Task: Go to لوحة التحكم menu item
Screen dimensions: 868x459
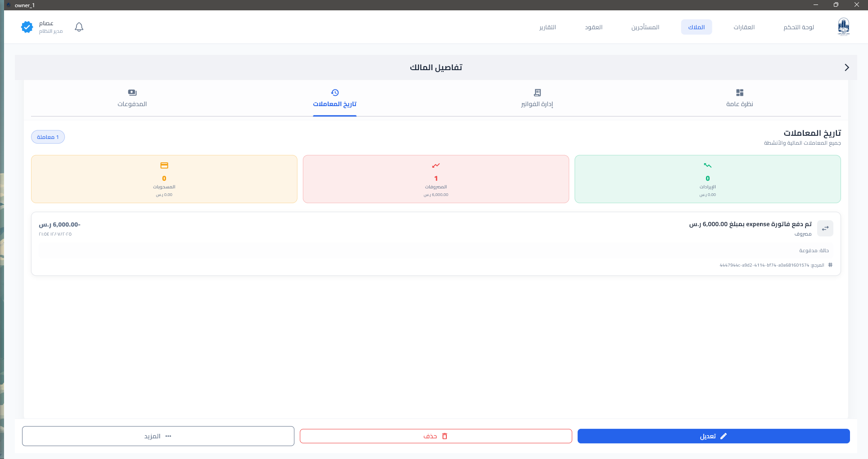Action: (799, 27)
